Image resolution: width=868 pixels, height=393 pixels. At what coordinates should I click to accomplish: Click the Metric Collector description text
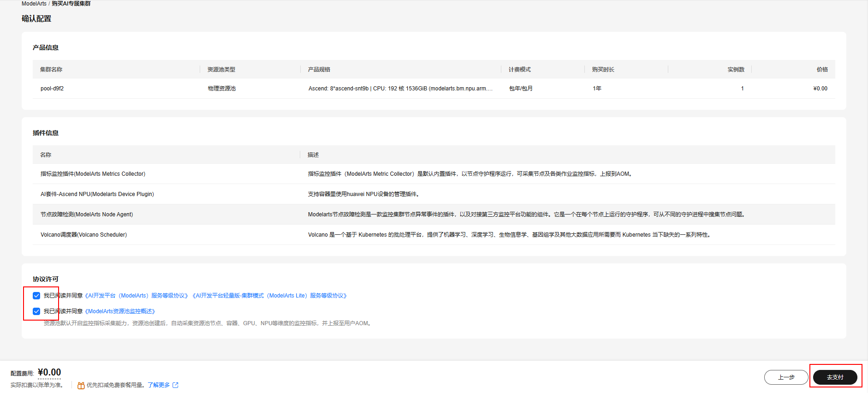(470, 174)
